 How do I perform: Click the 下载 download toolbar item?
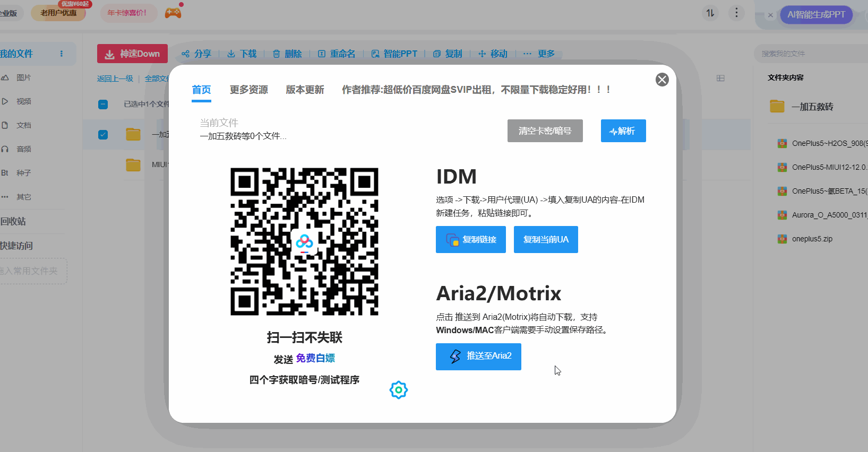point(242,54)
